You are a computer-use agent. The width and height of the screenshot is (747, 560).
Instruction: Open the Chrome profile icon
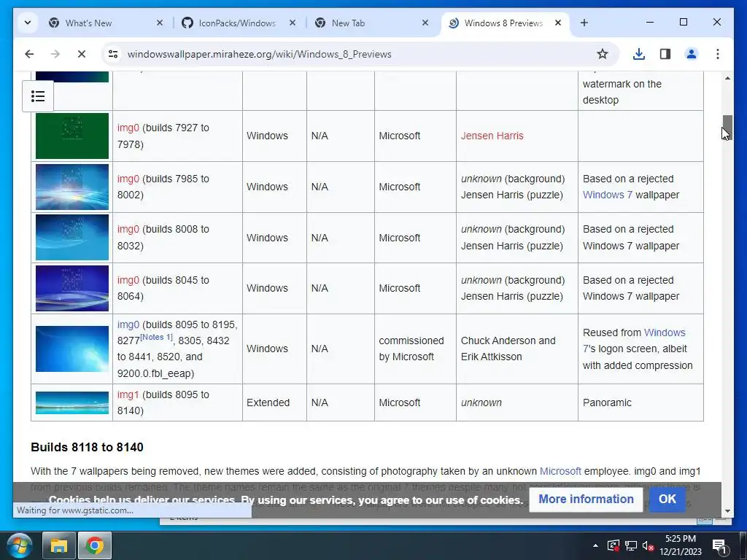(x=692, y=54)
